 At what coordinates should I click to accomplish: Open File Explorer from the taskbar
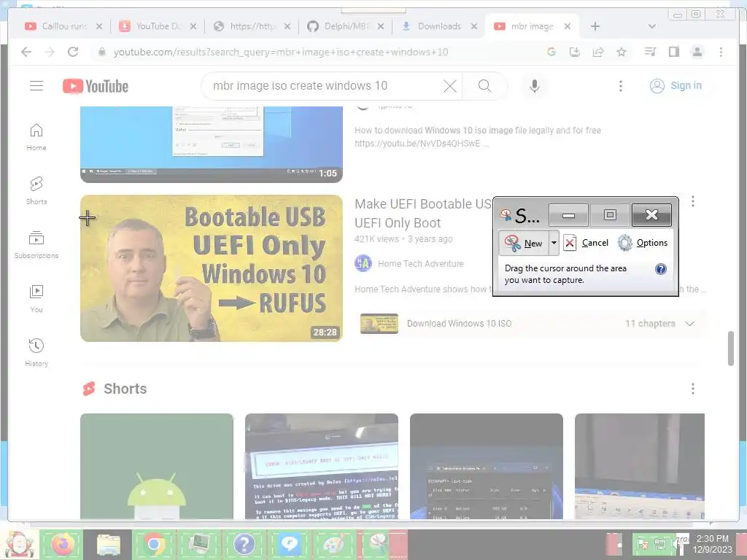coord(108,544)
